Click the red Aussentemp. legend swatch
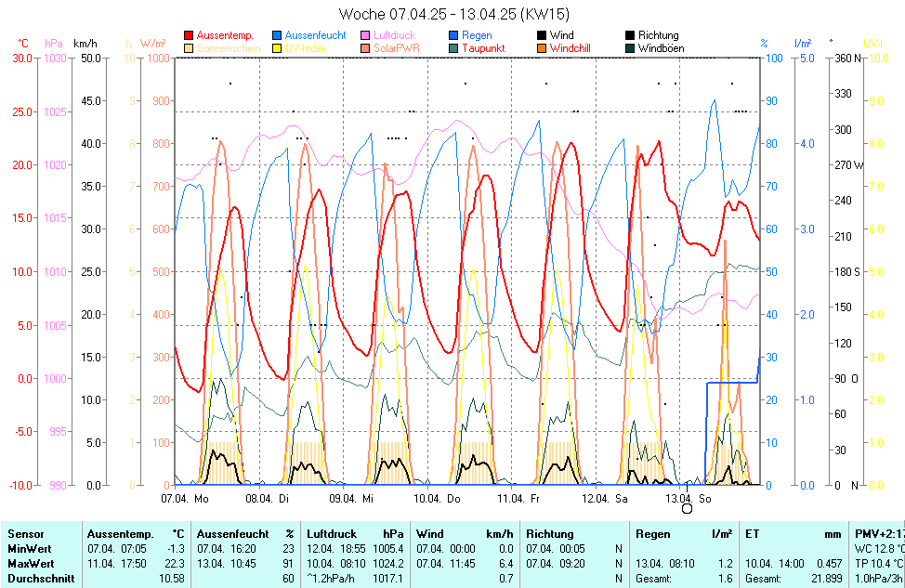This screenshot has height=588, width=905. (x=190, y=35)
